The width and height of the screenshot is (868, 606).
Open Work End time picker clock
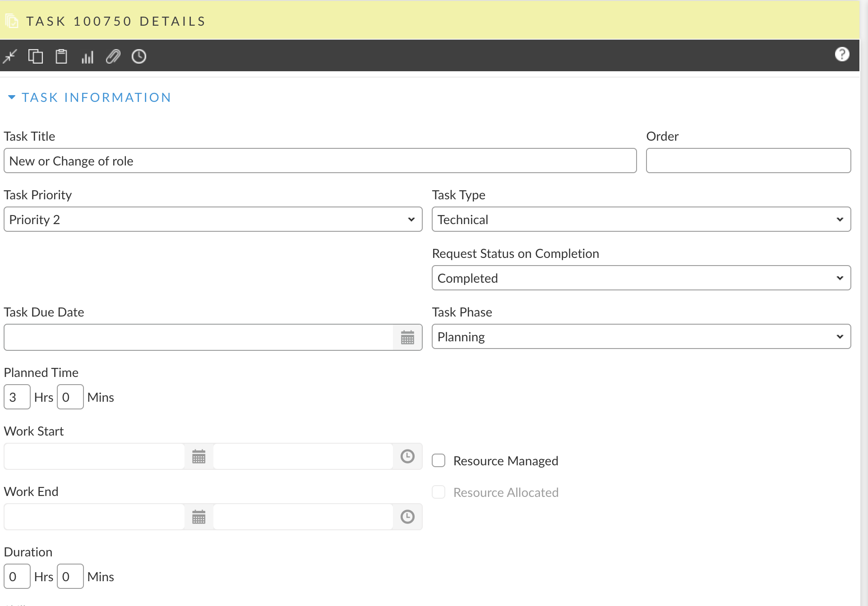pos(407,517)
